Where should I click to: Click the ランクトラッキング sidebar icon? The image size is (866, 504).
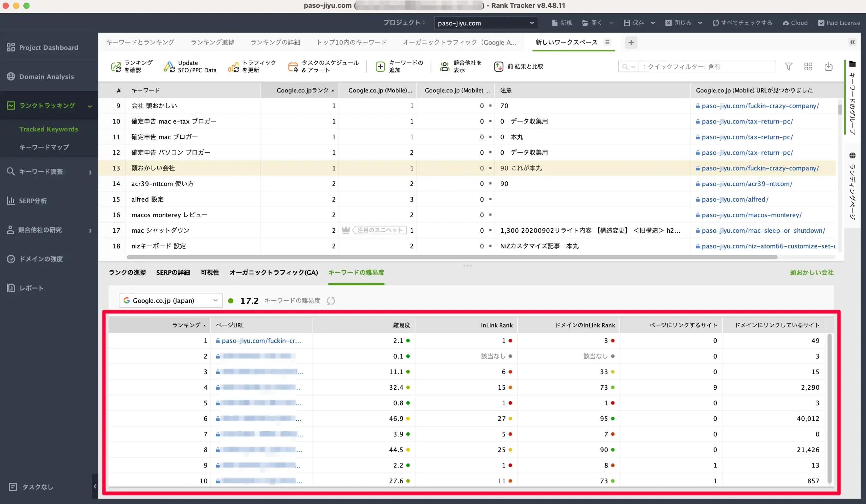[10, 106]
